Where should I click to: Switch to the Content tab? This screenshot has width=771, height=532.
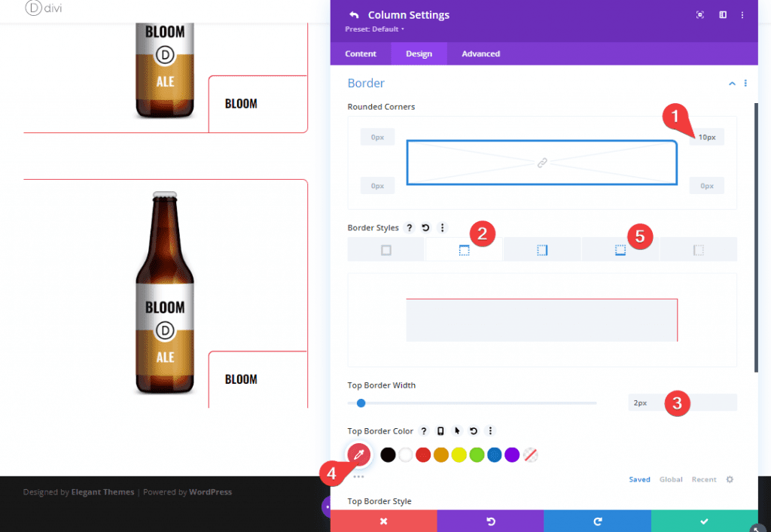pos(361,53)
